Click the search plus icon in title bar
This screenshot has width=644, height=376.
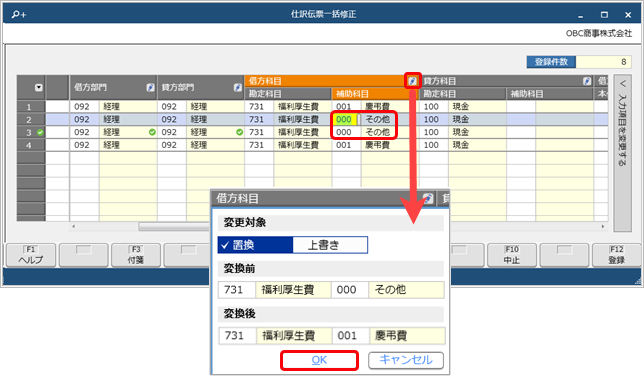coord(18,14)
